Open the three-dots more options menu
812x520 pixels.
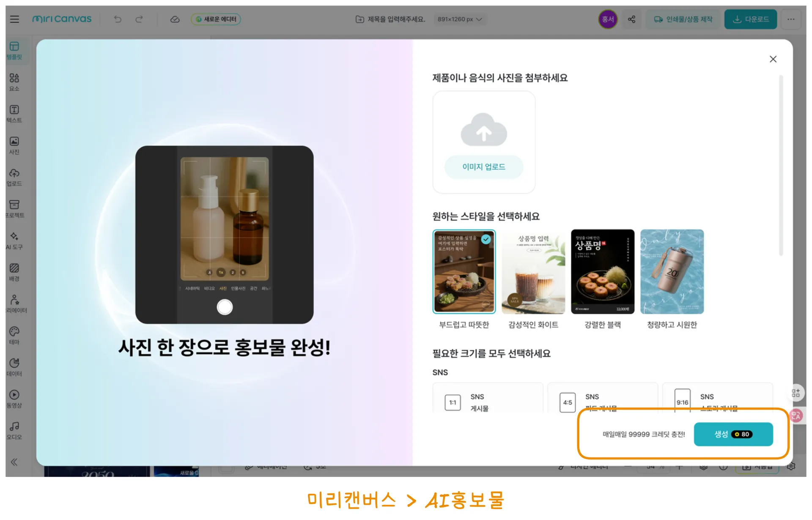[790, 19]
